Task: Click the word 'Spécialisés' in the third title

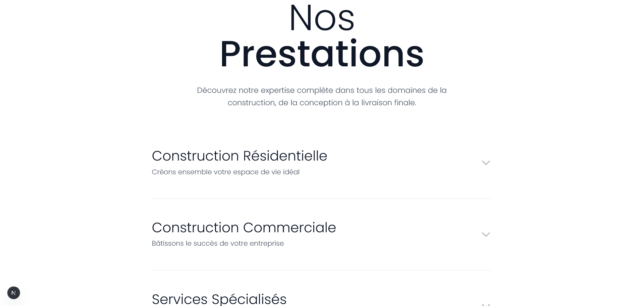Action: [x=249, y=299]
